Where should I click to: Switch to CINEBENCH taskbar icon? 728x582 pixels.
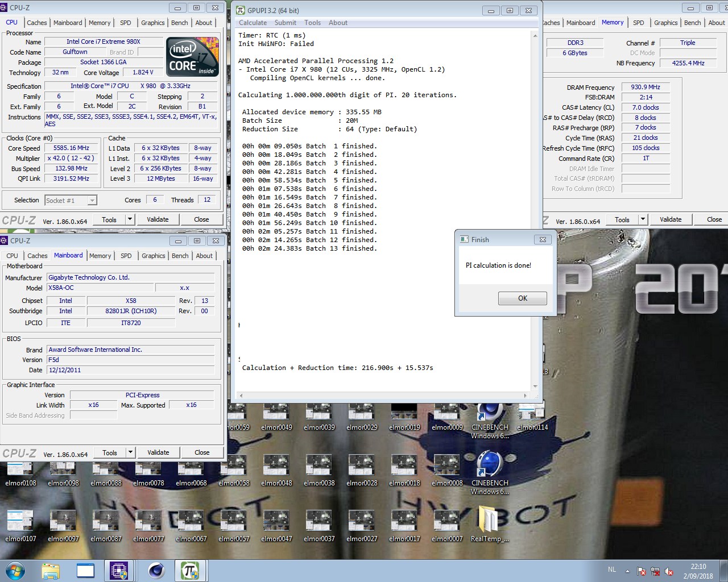156,571
